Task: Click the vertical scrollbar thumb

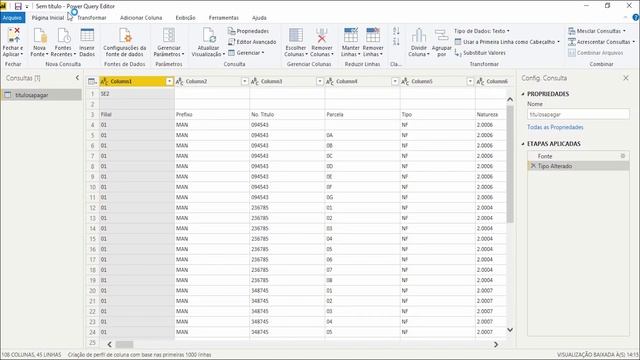Action: [510, 164]
